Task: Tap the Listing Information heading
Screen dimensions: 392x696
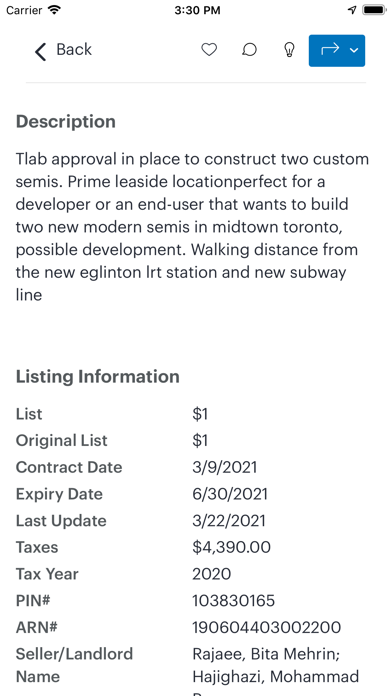Action: [98, 376]
